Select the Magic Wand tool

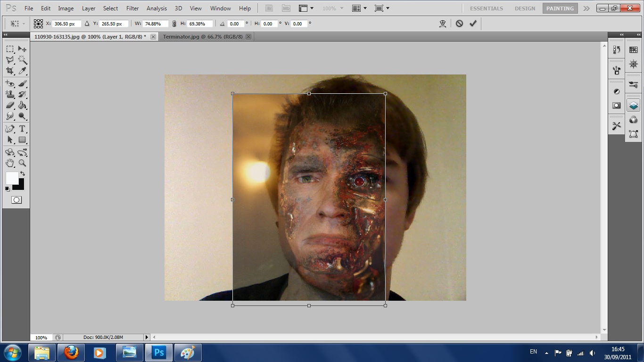click(22, 60)
